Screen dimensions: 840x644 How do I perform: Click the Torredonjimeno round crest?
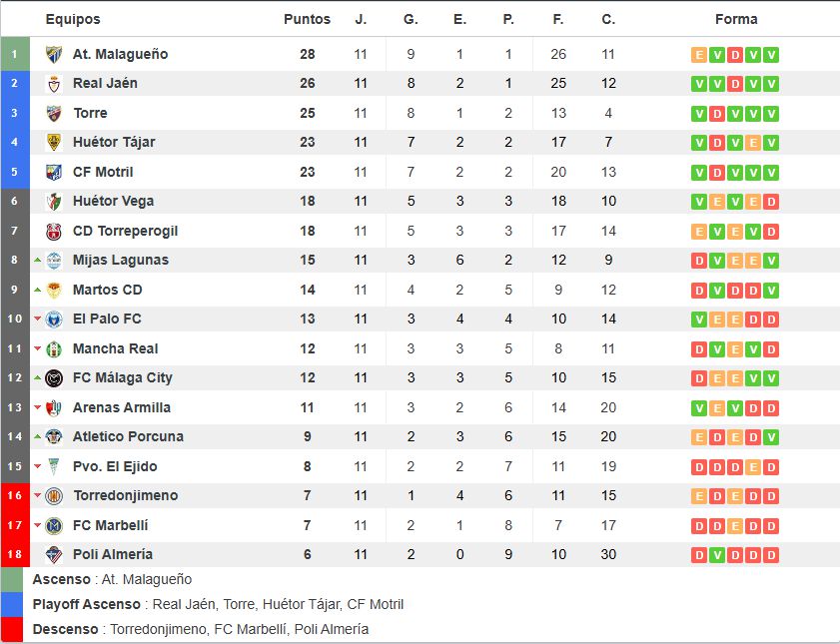[x=54, y=495]
